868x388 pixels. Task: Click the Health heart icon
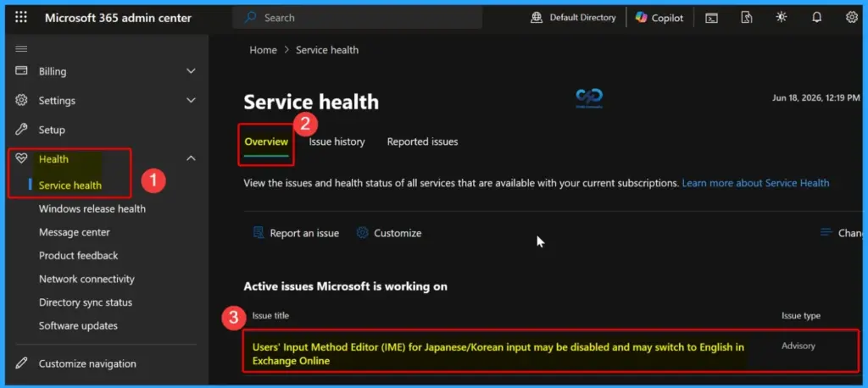tap(21, 159)
